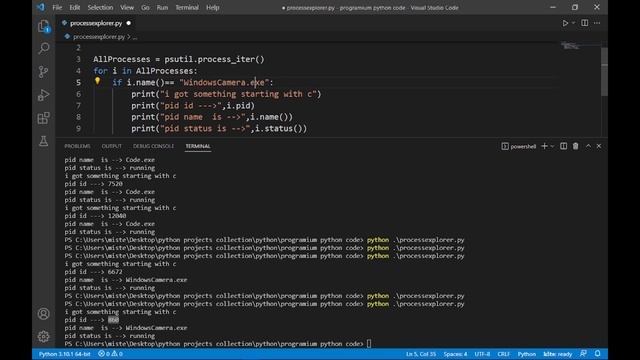Switch to the DEBUG CONSOLE tab
640x360 pixels.
(x=153, y=146)
